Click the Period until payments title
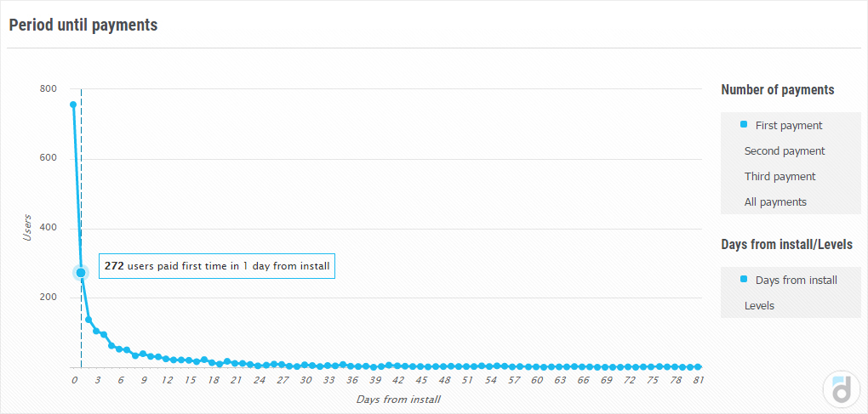868x414 pixels. tap(83, 25)
